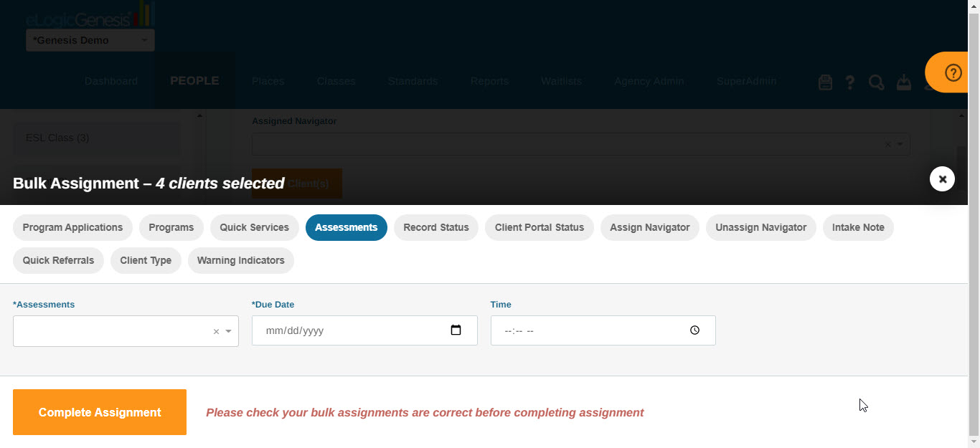Click the save disk icon in header
The height and width of the screenshot is (448, 980).
pyautogui.click(x=825, y=82)
